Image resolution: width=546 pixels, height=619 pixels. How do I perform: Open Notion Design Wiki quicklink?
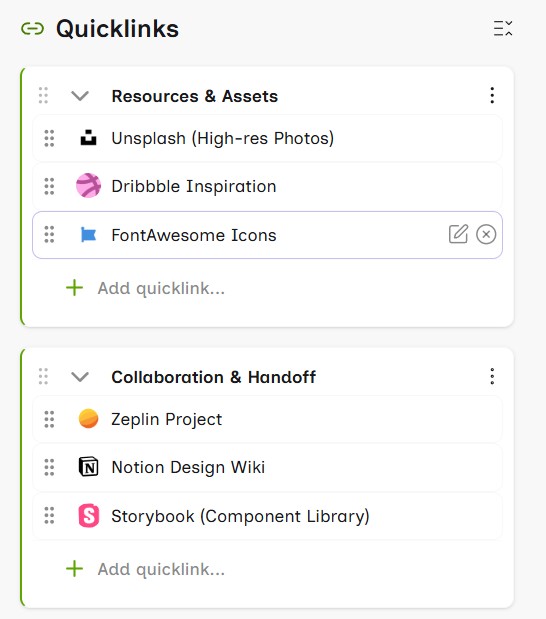coord(188,467)
